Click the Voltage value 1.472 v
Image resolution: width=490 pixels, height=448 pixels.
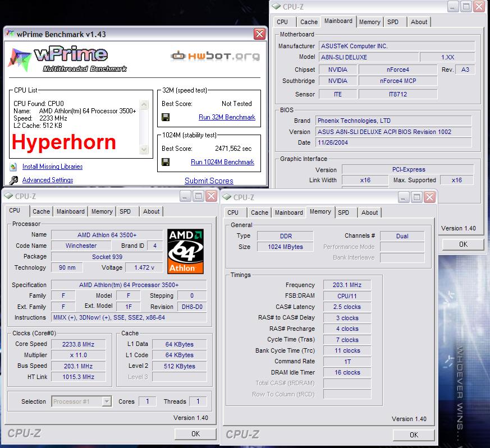[144, 267]
